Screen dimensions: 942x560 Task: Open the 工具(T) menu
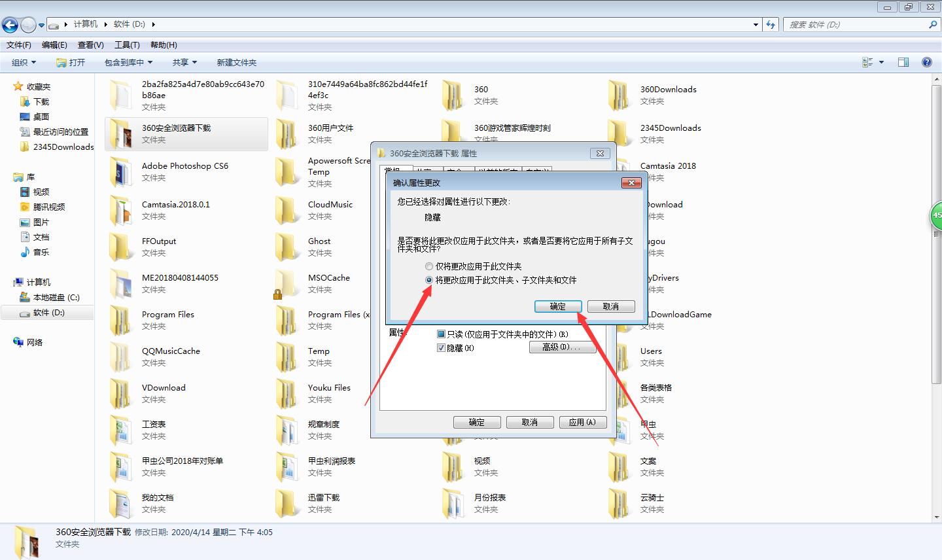point(127,45)
